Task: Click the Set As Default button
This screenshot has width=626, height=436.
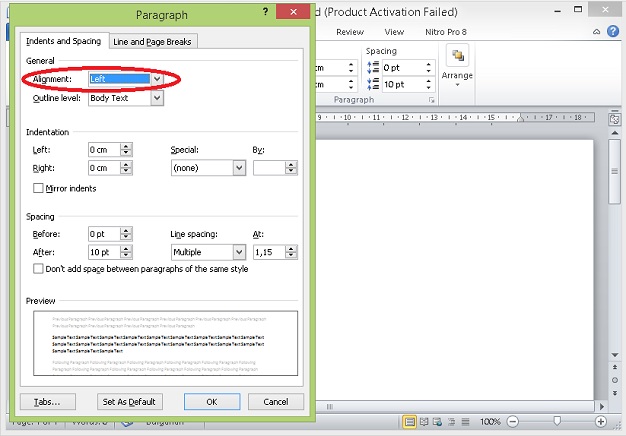Action: (129, 401)
